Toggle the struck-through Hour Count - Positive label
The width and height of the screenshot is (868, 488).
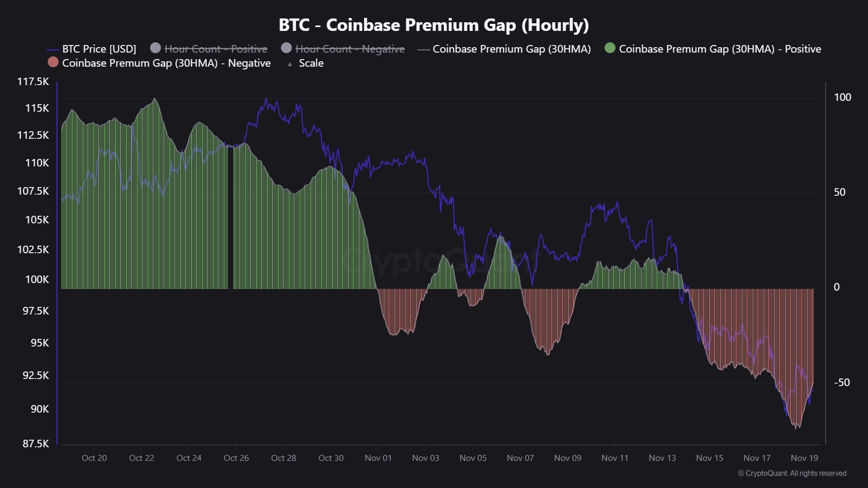216,49
